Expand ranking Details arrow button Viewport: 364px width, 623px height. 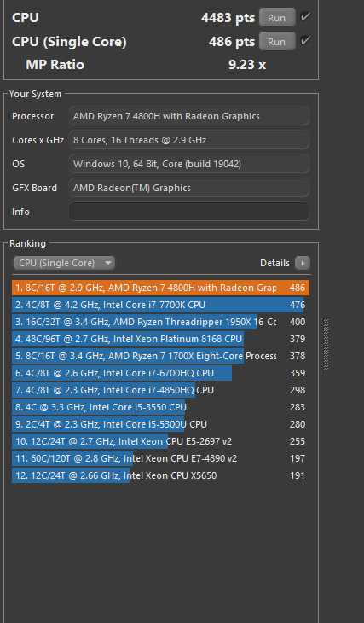point(303,263)
